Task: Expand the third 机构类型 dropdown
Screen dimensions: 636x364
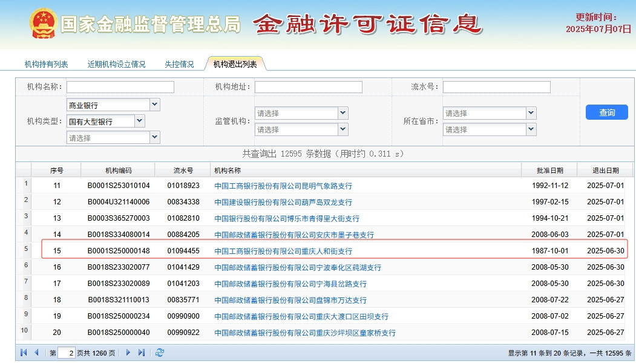Action: (x=154, y=137)
